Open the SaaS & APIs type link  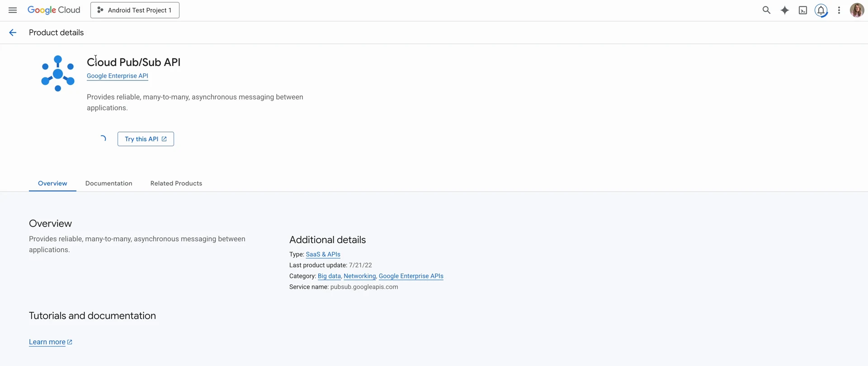(x=323, y=254)
